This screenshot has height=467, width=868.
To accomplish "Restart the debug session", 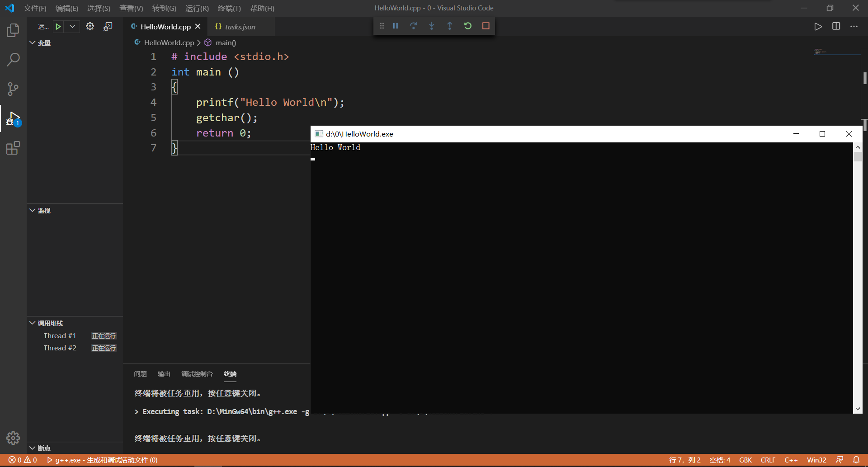I will pos(468,26).
